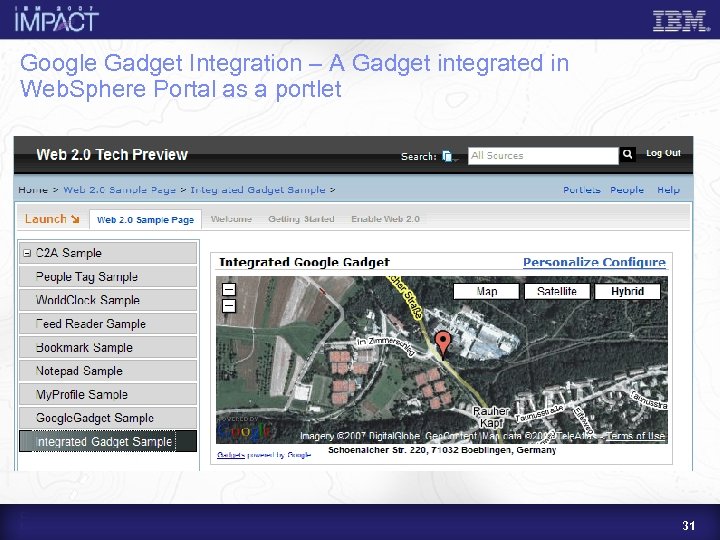Click the Google logo on map

(244, 431)
